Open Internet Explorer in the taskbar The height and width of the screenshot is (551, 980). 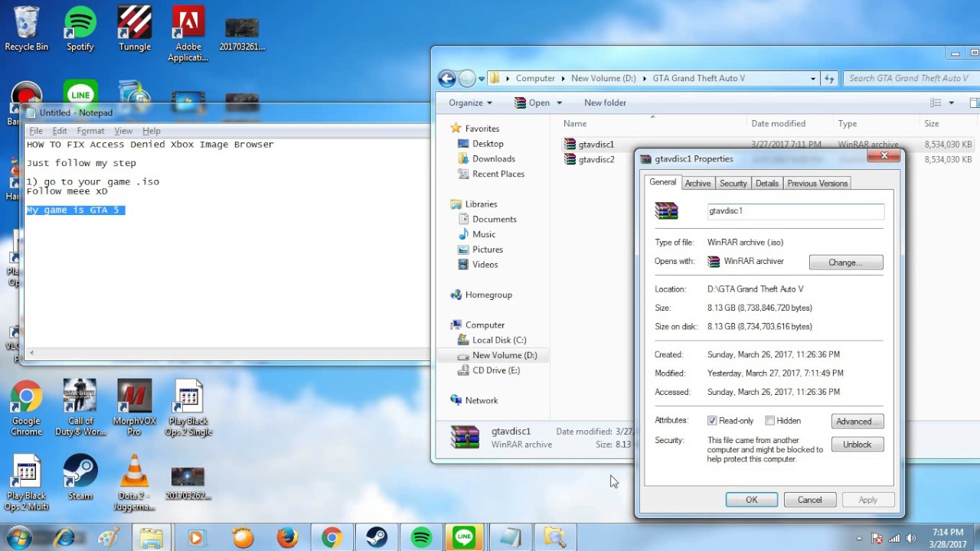pyautogui.click(x=64, y=538)
